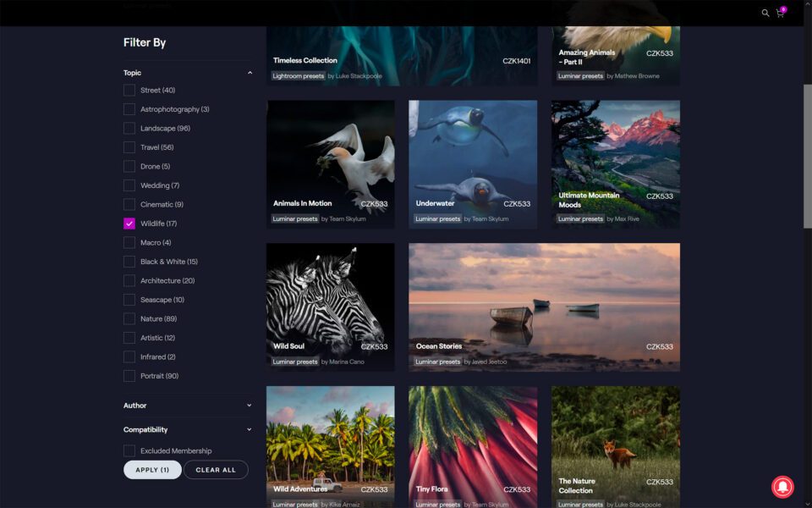Check the Infrared (2) checkbox
The image size is (812, 508).
point(129,357)
